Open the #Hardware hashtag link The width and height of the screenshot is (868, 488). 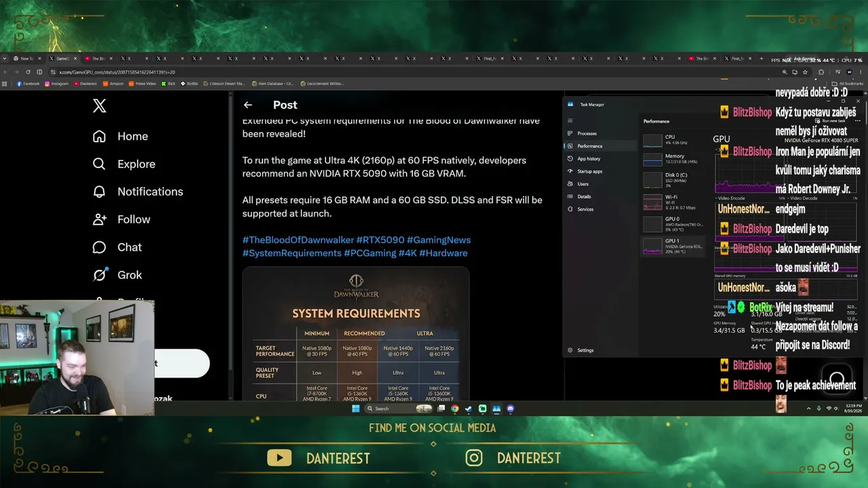click(443, 253)
